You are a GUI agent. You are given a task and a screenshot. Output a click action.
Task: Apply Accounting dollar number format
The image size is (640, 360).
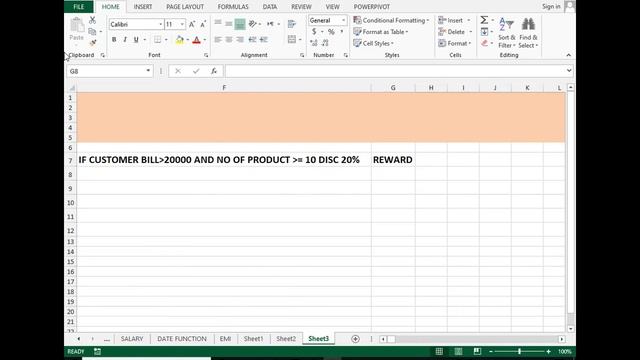(314, 31)
